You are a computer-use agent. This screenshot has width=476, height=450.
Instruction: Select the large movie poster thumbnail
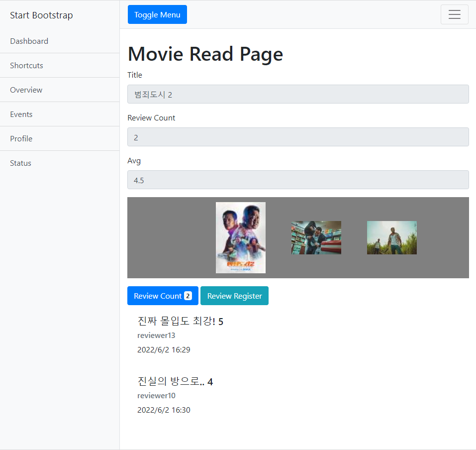click(240, 237)
